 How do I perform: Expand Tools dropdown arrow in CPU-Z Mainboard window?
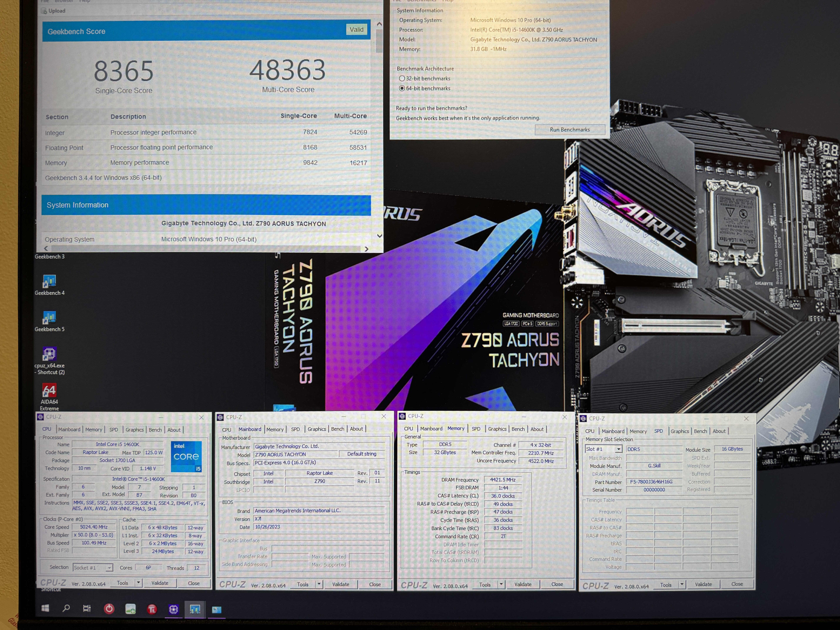coord(319,584)
